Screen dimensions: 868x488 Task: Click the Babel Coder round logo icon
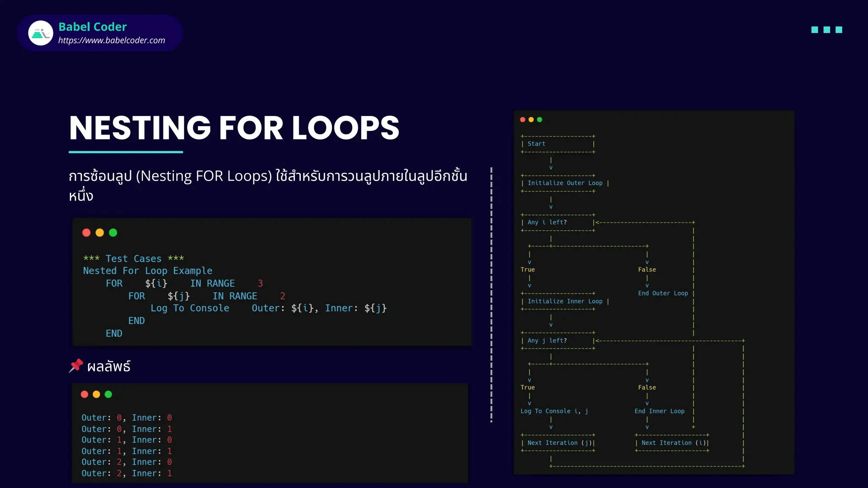coord(41,33)
